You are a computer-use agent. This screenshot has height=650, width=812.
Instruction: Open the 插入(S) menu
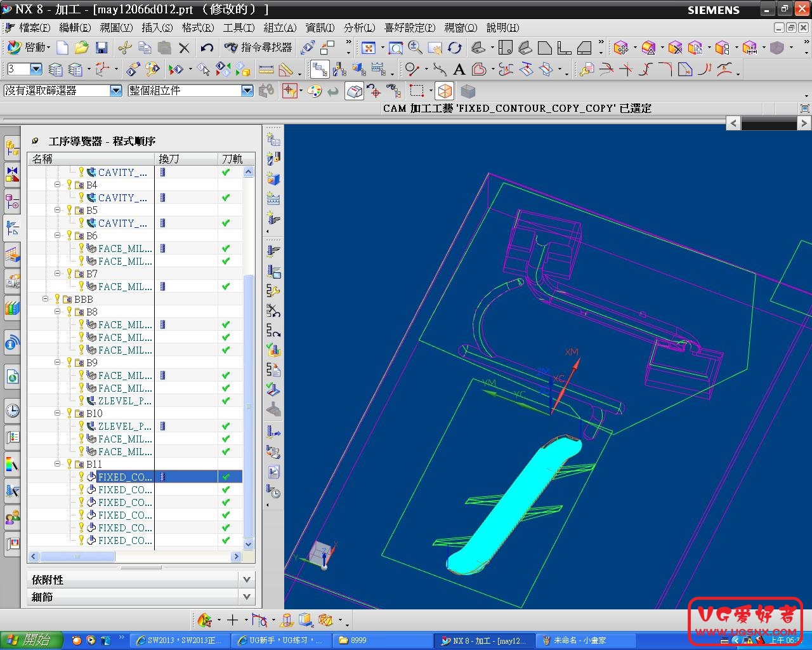[157, 28]
